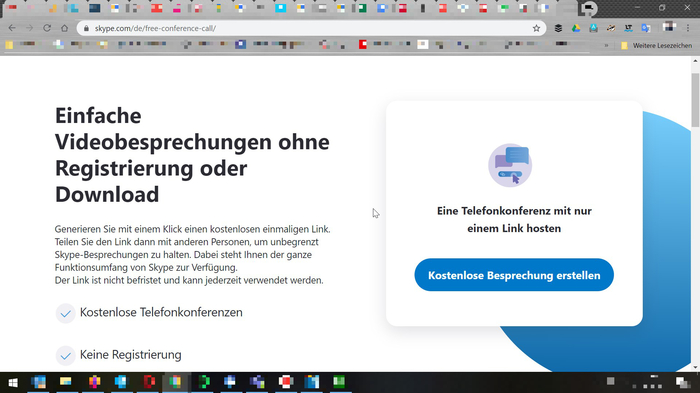Viewport: 700px width, 393px height.
Task: Click the scrollbar down arrow
Action: coord(695,367)
